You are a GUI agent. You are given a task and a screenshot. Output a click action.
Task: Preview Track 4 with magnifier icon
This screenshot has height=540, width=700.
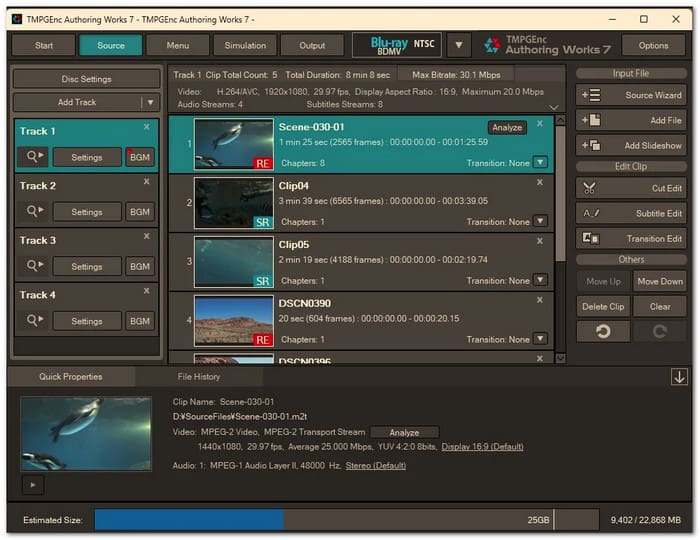pyautogui.click(x=33, y=320)
